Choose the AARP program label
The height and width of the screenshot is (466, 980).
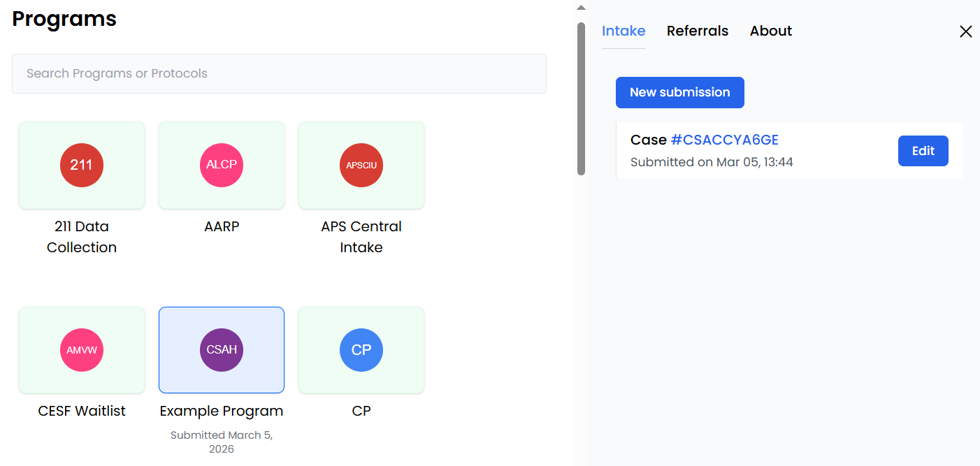[222, 226]
